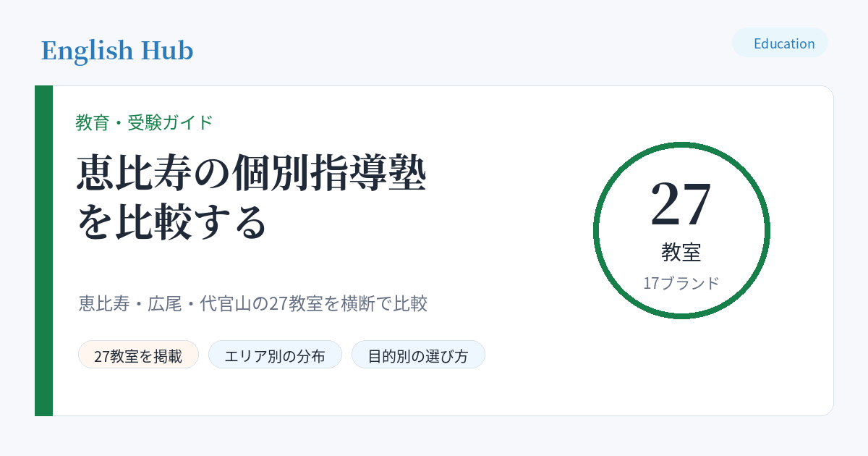
Task: Open the 教育・受験ガイド category label
Action: click(x=145, y=122)
